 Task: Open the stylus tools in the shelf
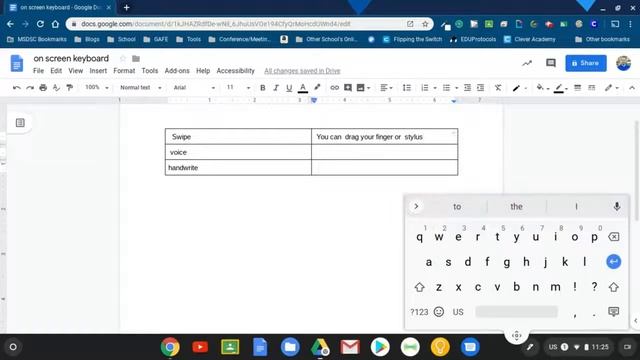pyautogui.click(x=530, y=347)
